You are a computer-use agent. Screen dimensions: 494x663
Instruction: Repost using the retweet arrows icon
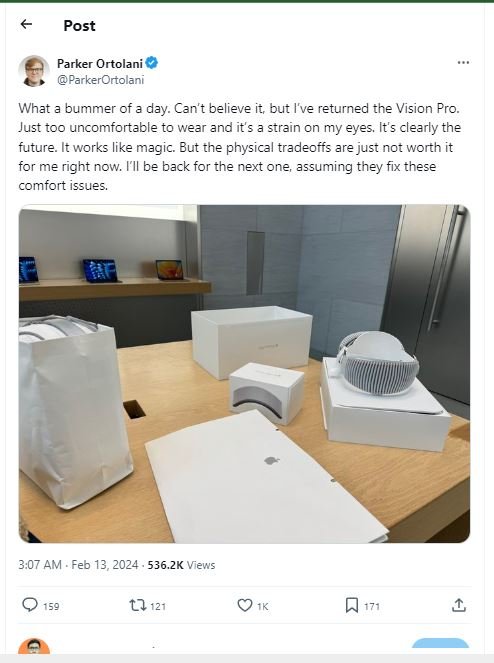point(137,605)
